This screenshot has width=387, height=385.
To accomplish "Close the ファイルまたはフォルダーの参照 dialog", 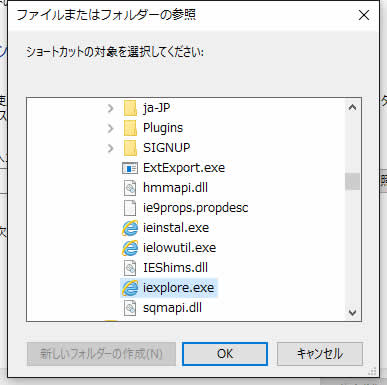I will (364, 15).
